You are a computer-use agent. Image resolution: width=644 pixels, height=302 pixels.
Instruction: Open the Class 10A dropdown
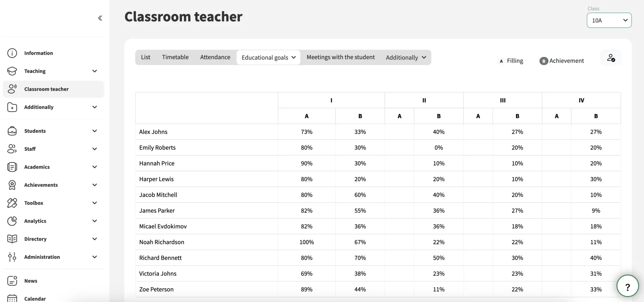point(609,20)
